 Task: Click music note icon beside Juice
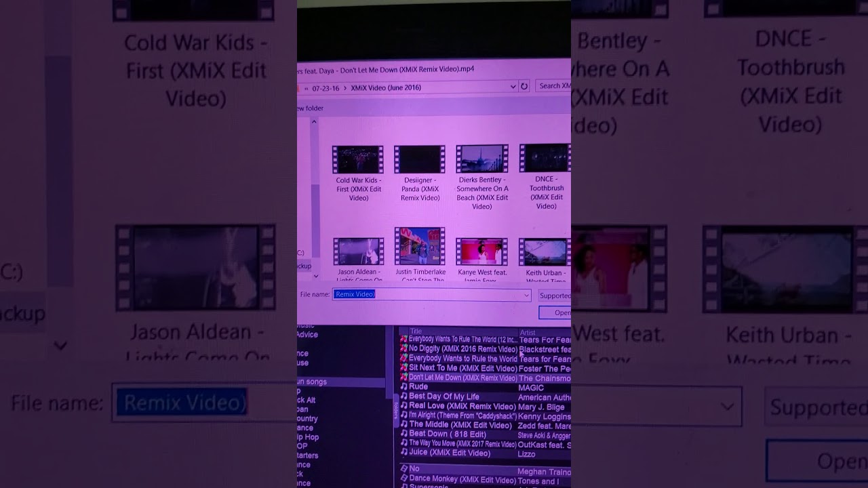pos(403,453)
